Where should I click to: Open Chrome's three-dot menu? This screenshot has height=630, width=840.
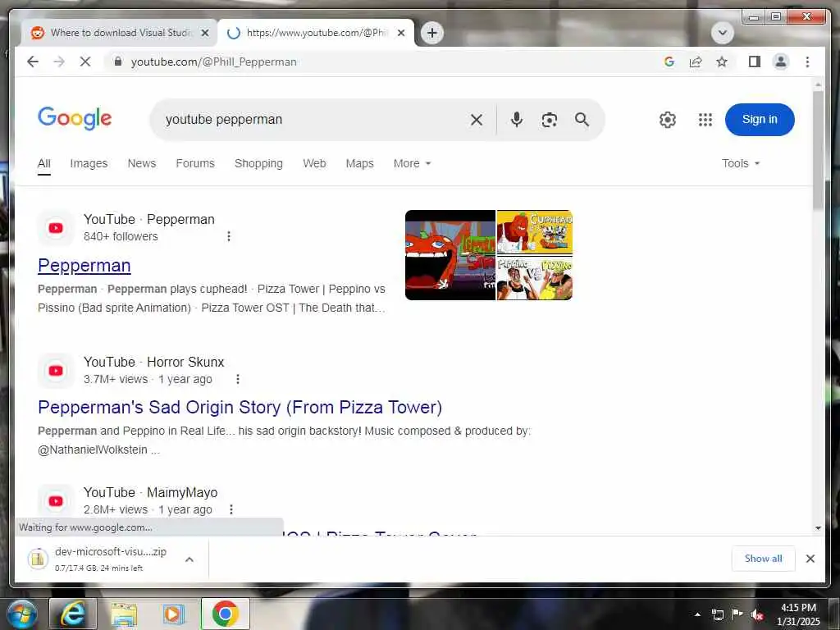[x=807, y=62]
